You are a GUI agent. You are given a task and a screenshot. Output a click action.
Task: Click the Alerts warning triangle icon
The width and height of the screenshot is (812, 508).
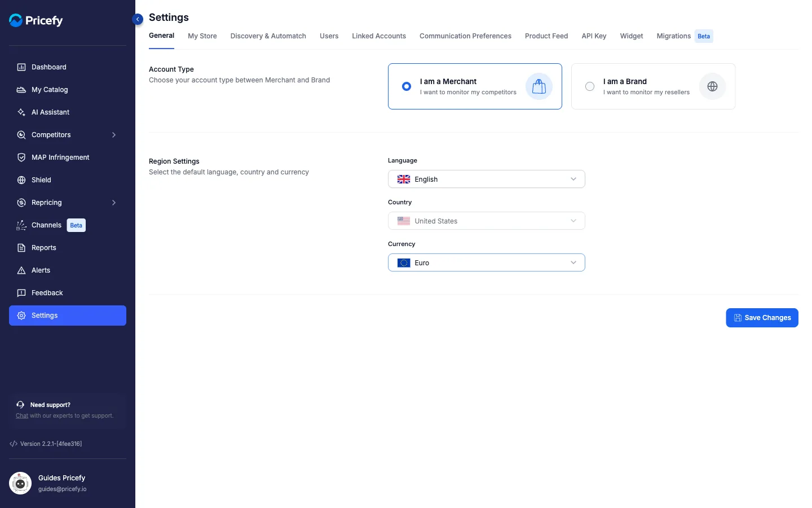click(21, 270)
